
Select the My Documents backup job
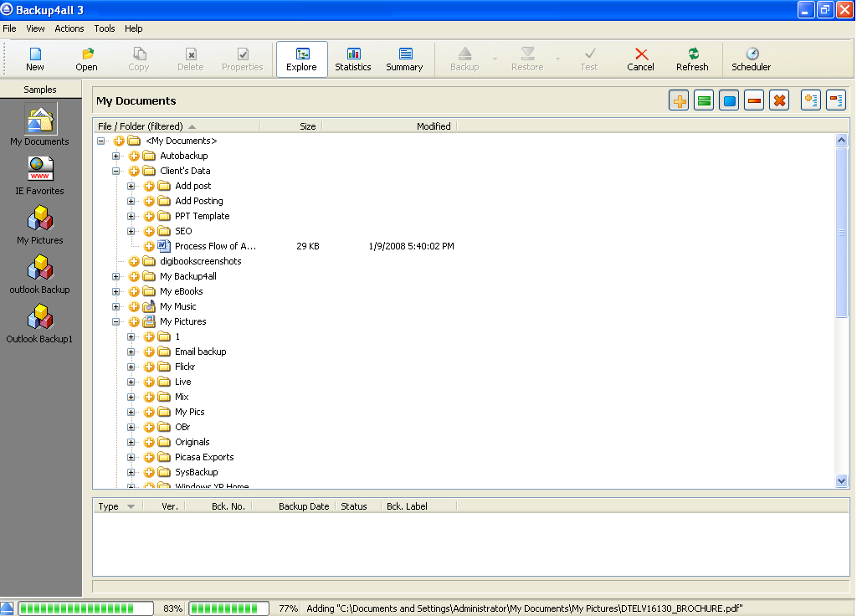tap(40, 126)
